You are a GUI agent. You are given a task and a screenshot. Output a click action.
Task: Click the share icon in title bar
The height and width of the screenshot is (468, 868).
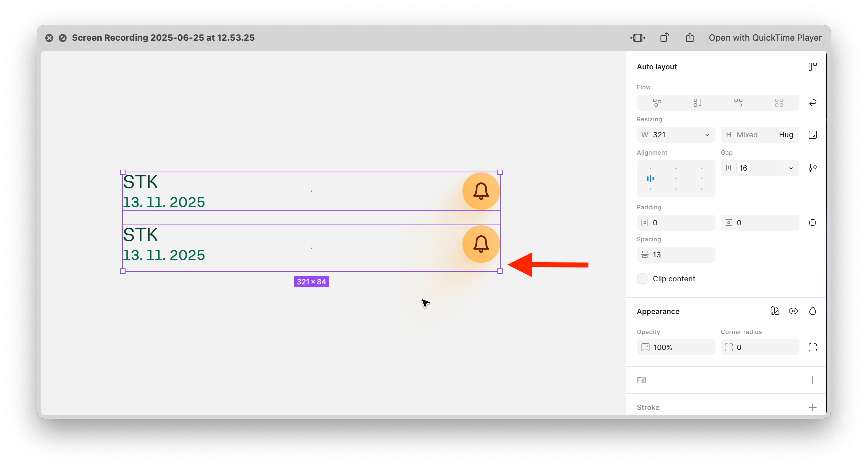690,37
